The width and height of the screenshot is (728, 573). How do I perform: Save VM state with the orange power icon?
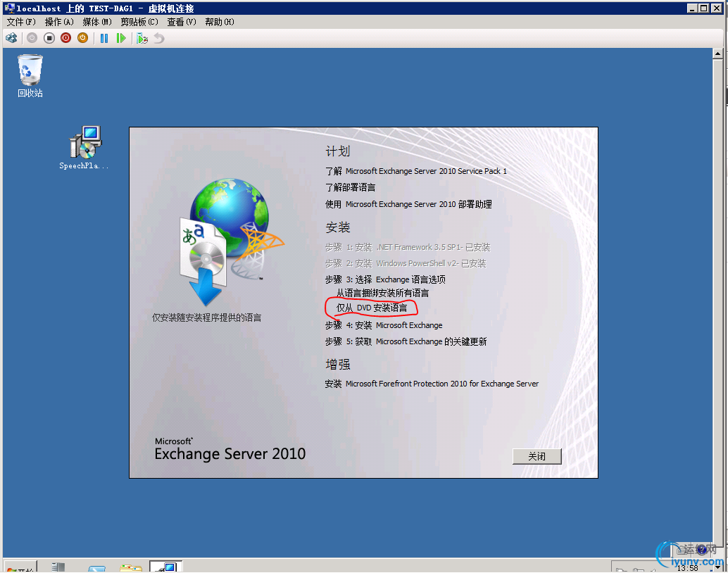(82, 38)
